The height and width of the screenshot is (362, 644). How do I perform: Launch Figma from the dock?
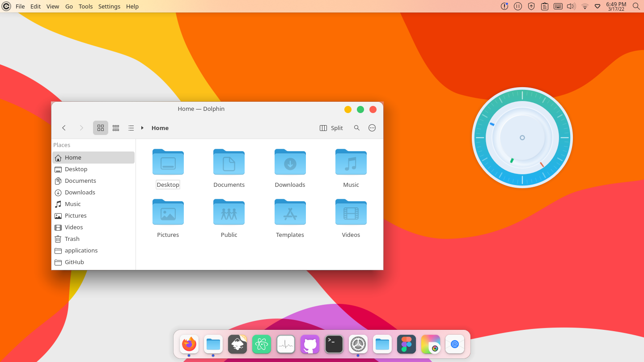click(407, 345)
